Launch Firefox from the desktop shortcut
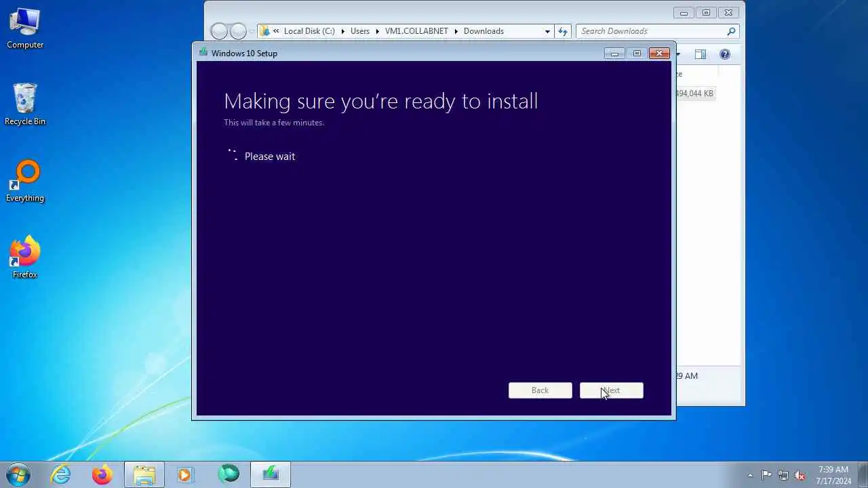868x488 pixels. (x=25, y=258)
